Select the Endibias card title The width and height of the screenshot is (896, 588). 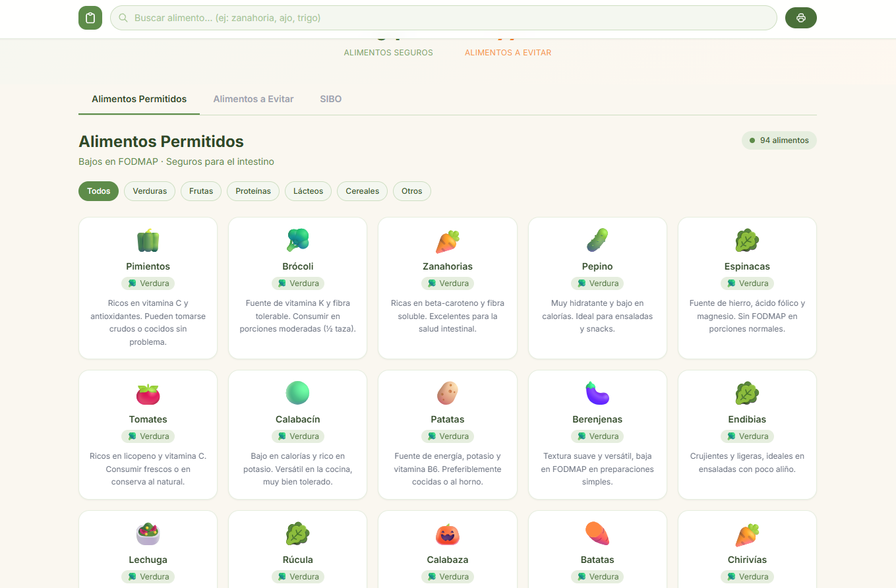[747, 419]
